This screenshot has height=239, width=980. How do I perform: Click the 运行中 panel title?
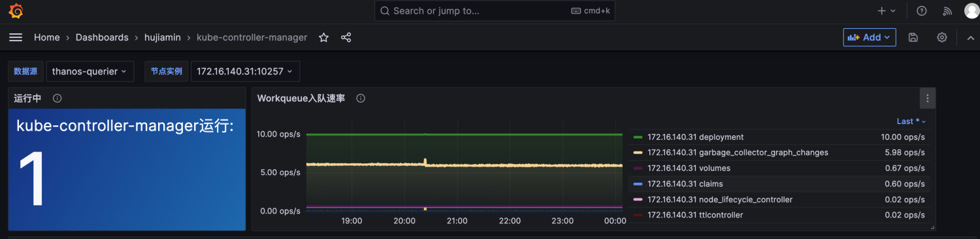click(27, 99)
